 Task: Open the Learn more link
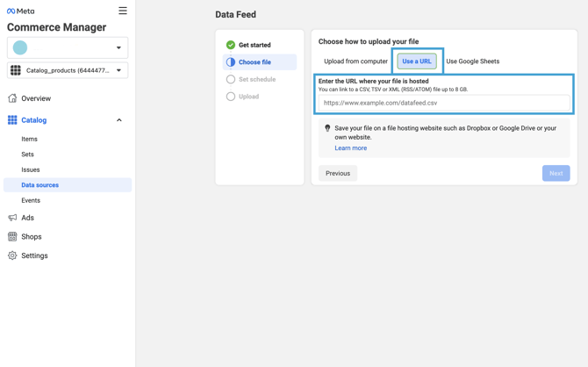350,148
